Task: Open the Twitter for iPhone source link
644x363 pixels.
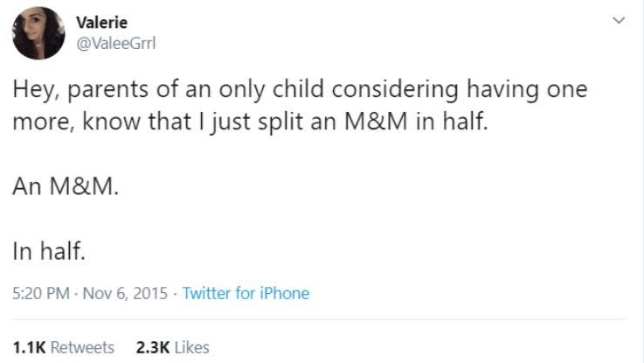Action: pos(246,293)
